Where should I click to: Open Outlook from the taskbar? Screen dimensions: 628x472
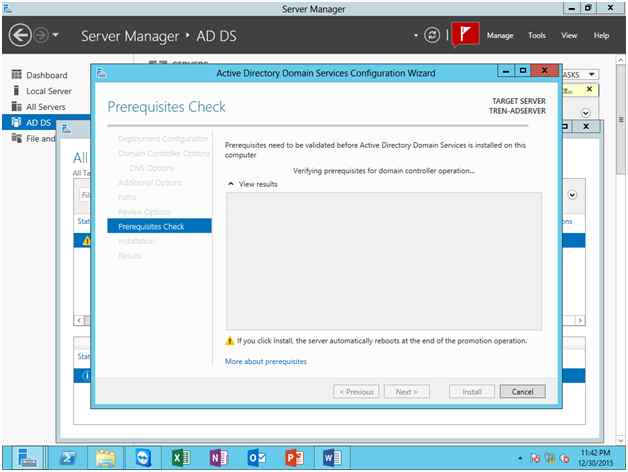[x=256, y=458]
